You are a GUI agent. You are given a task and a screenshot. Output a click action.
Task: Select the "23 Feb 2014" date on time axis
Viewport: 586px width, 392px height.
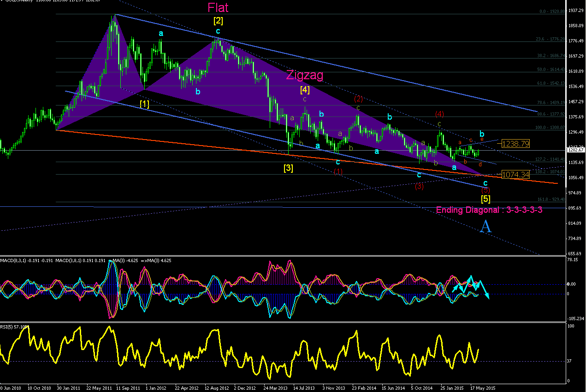click(x=364, y=388)
